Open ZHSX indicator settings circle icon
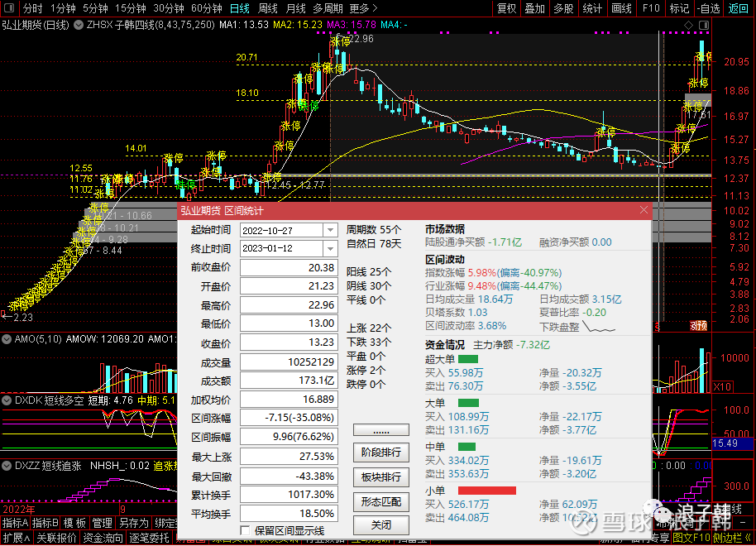 [78, 25]
